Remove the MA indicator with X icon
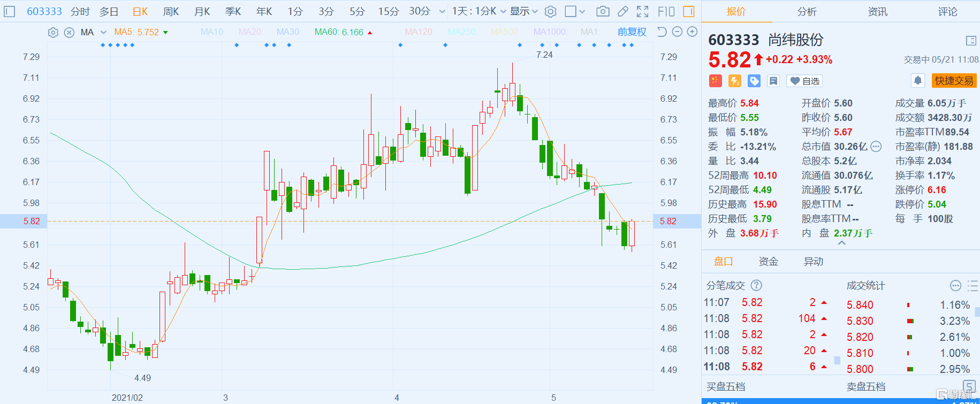The image size is (980, 404). [x=69, y=32]
